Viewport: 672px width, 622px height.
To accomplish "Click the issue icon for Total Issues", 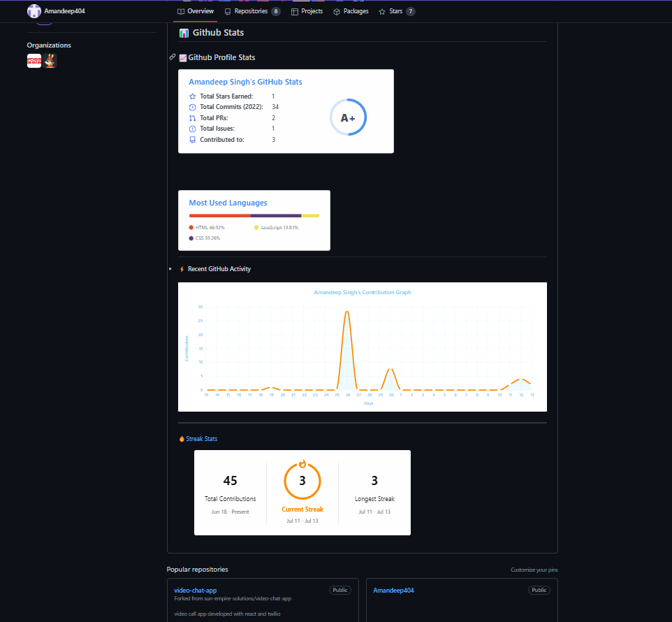I will [192, 129].
